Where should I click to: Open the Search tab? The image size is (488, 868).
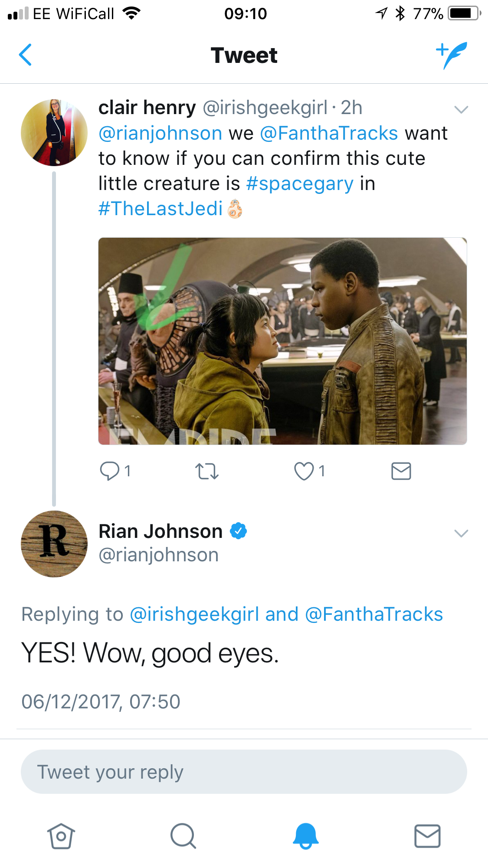pos(183,836)
